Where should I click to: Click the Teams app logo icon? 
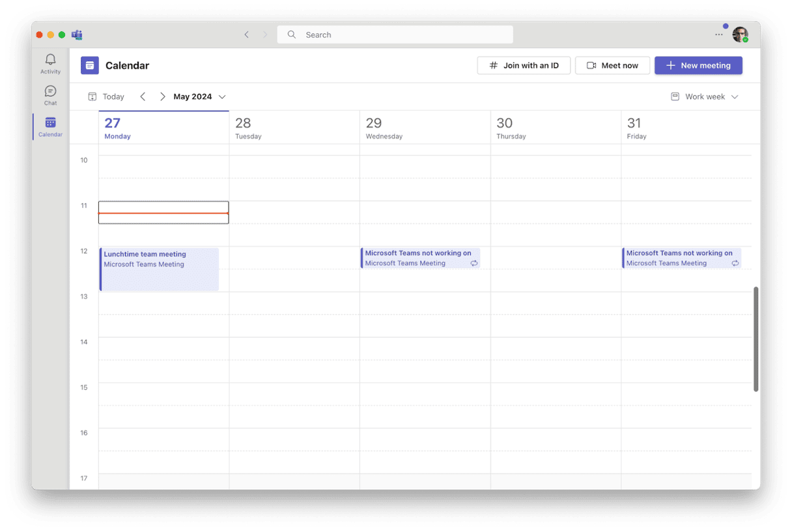pos(77,35)
